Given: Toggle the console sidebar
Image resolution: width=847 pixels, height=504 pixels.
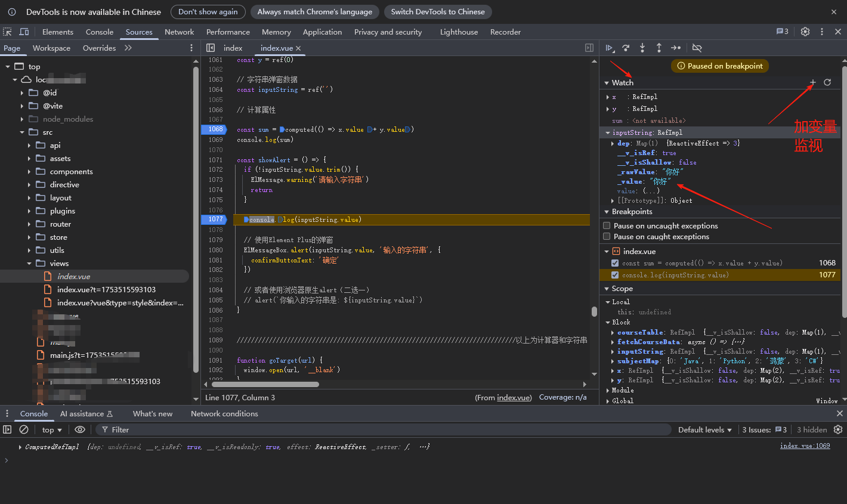Looking at the screenshot, I should [7, 429].
